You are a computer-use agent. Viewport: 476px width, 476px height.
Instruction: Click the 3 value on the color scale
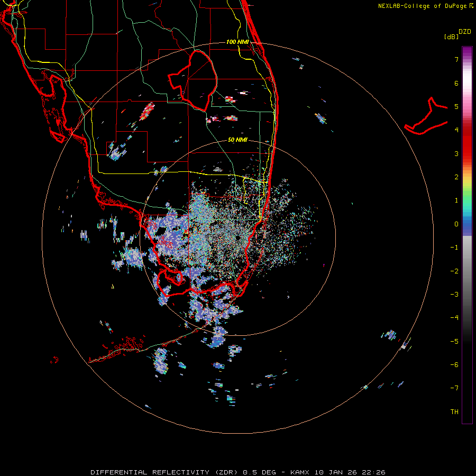(456, 153)
